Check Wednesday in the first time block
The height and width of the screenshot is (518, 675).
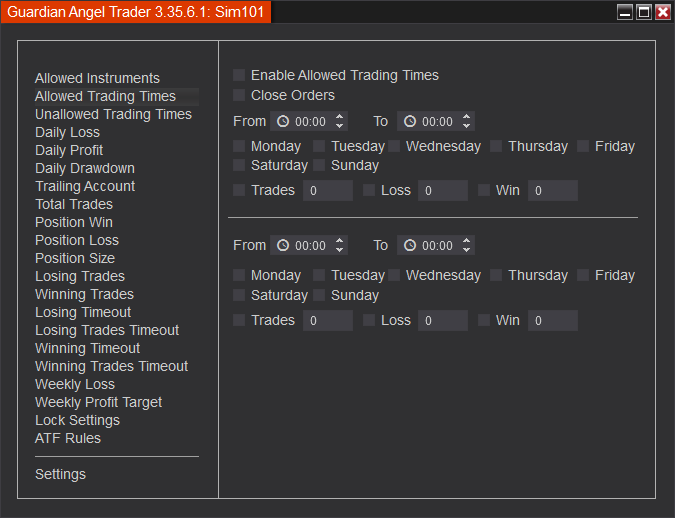394,146
